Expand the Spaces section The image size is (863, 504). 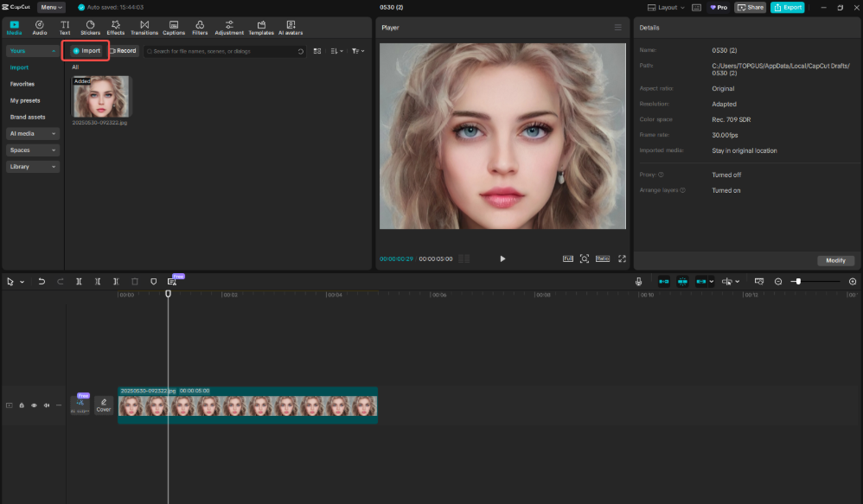32,150
